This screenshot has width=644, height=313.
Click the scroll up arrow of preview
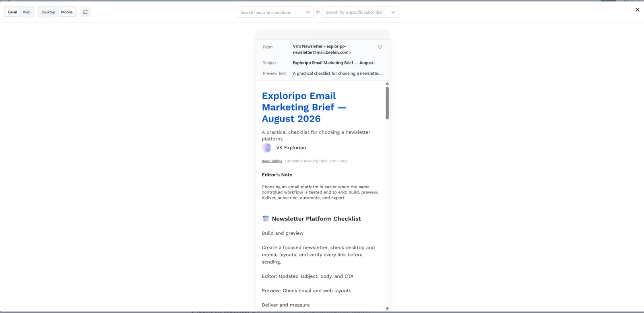[x=387, y=84]
